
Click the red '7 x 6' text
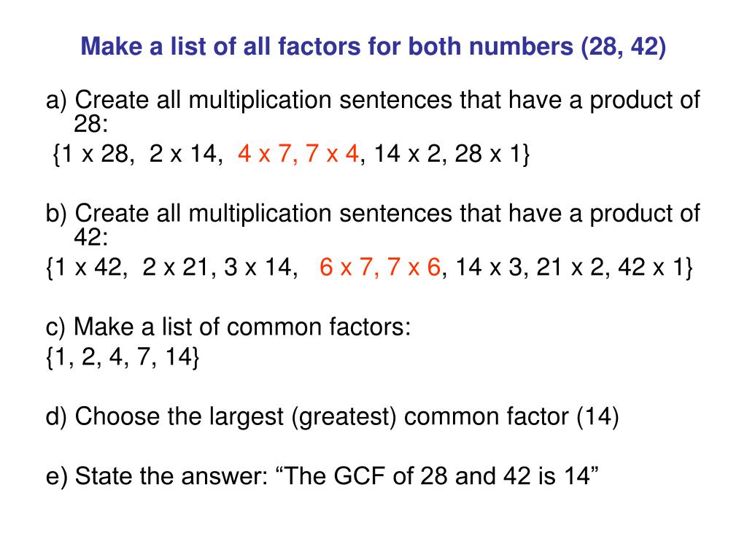414,267
